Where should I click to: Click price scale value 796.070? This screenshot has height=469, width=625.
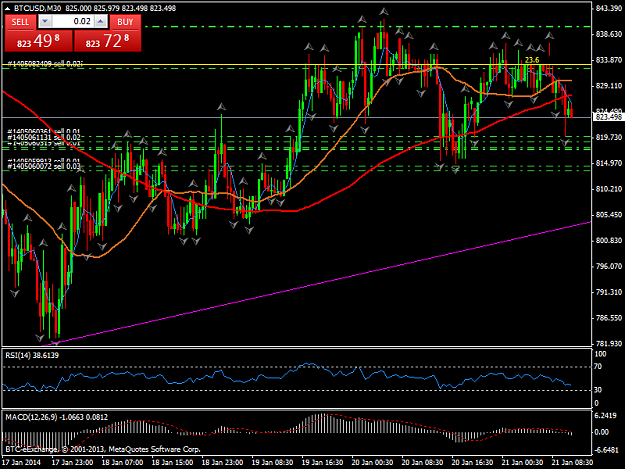click(608, 266)
